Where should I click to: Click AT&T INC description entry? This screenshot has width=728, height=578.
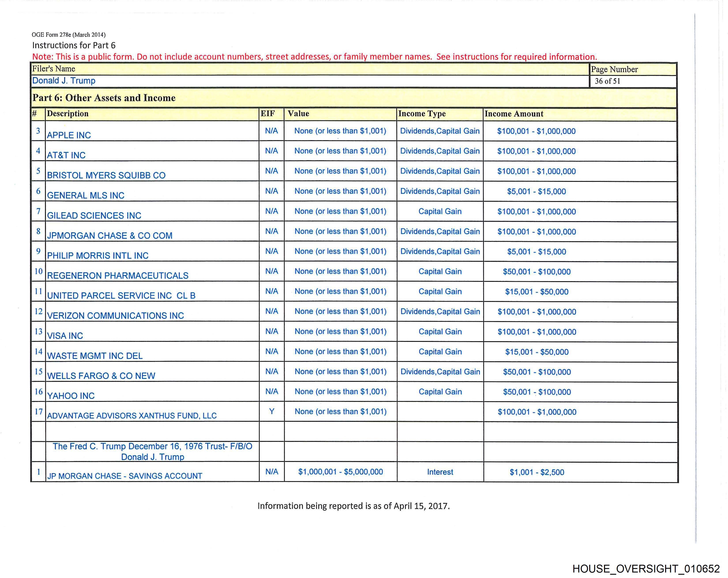tap(66, 155)
